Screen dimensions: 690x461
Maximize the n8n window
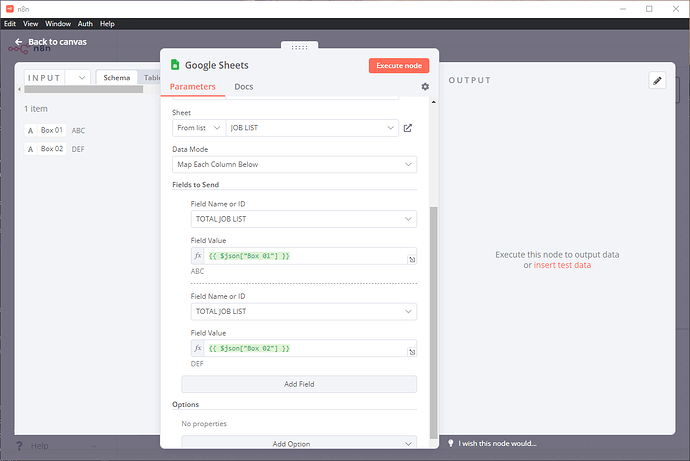tap(649, 9)
